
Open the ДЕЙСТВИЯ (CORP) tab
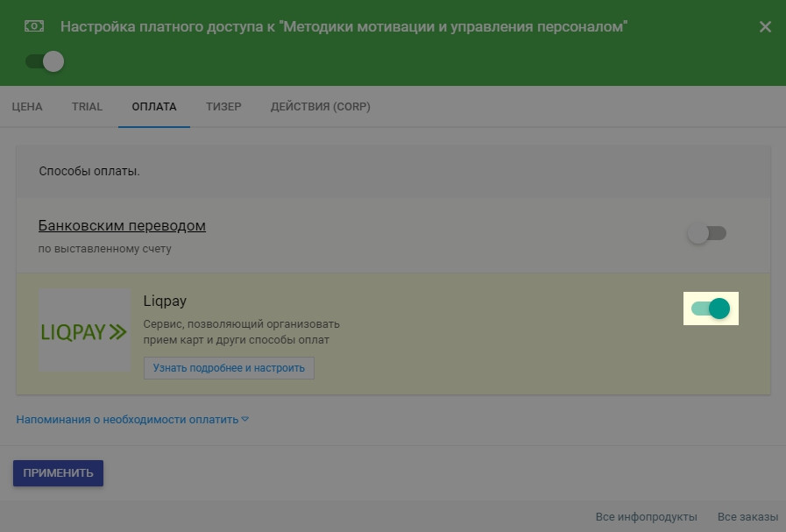click(320, 107)
